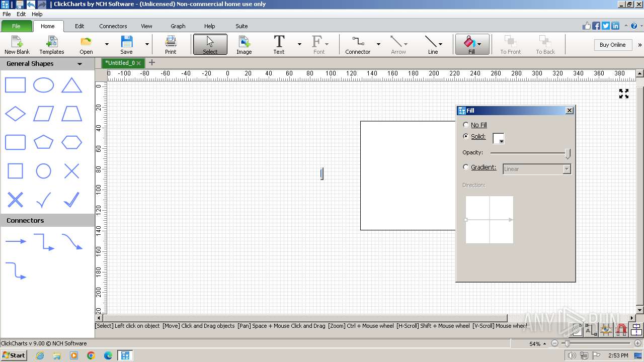This screenshot has width=644, height=362.
Task: Open the Connector dropdown arrow
Action: click(378, 44)
